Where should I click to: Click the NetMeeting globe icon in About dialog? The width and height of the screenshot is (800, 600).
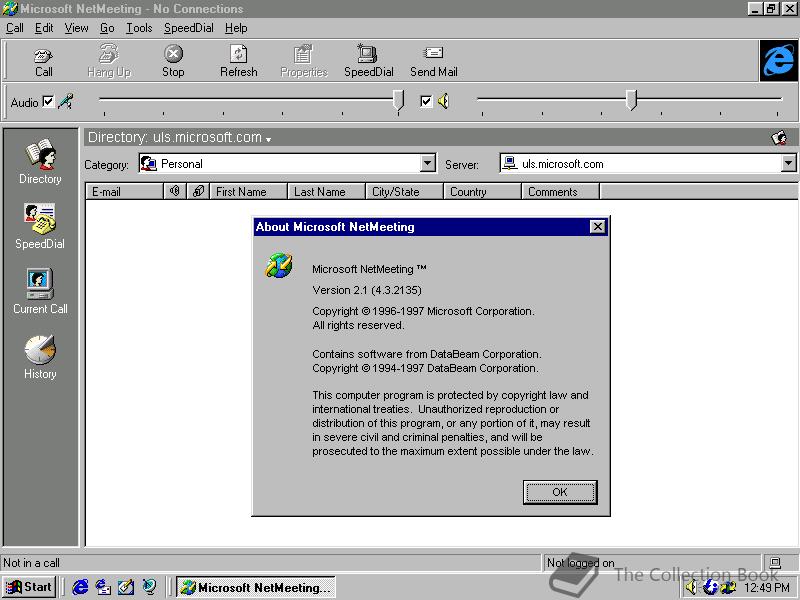(x=279, y=265)
